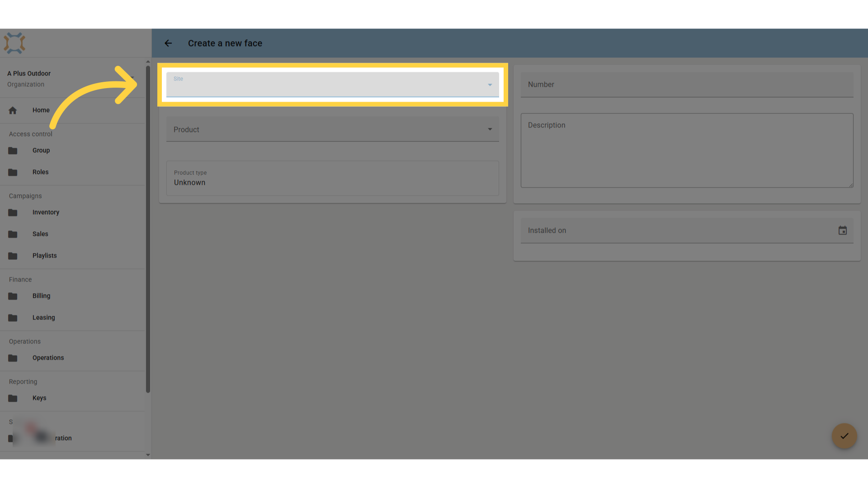The image size is (868, 488).
Task: Click the Product type Unknown value
Action: tap(189, 183)
